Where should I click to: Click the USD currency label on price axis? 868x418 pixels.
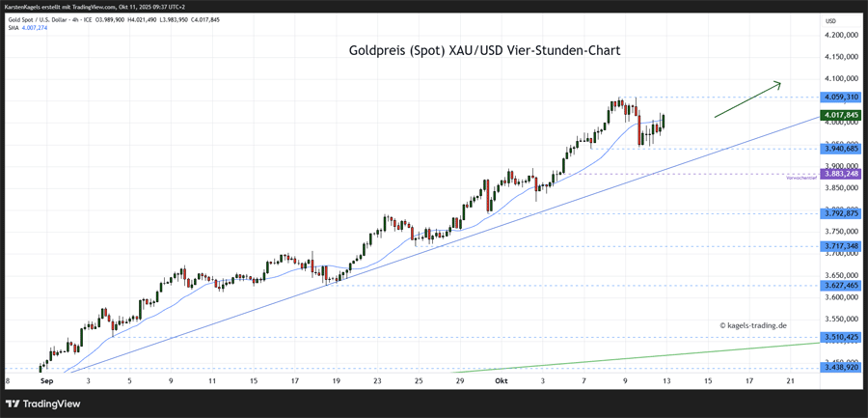830,20
